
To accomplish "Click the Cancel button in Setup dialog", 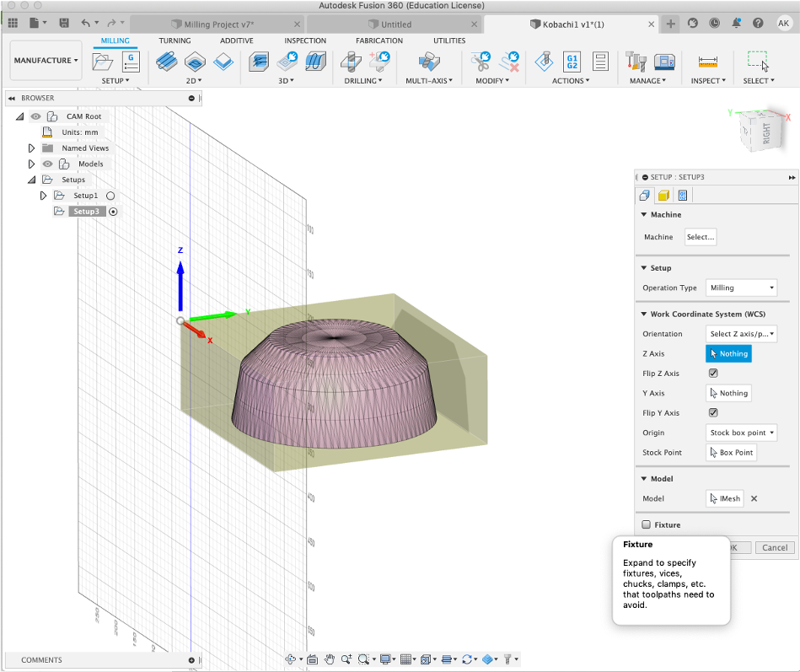I will click(x=774, y=547).
